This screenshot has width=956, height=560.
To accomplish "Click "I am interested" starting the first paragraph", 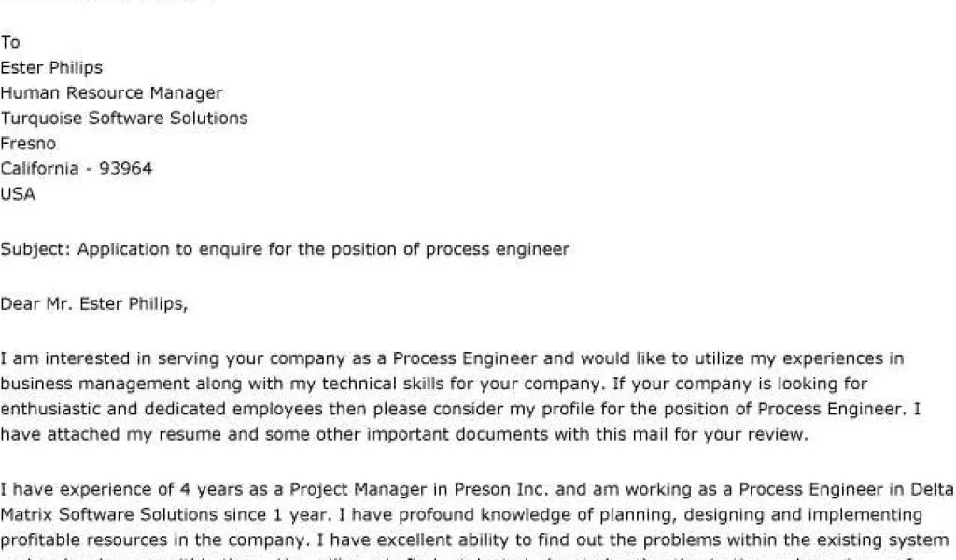I will tap(56, 358).
